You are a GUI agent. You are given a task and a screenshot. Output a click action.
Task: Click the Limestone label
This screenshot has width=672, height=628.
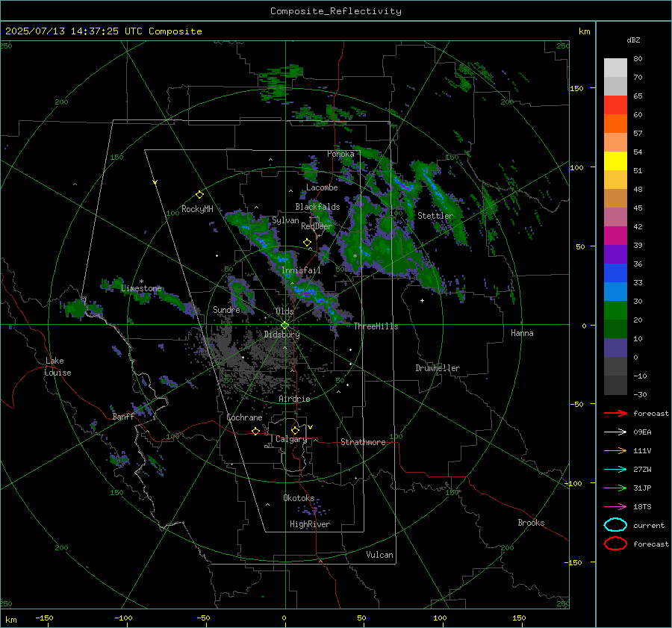[x=141, y=288]
